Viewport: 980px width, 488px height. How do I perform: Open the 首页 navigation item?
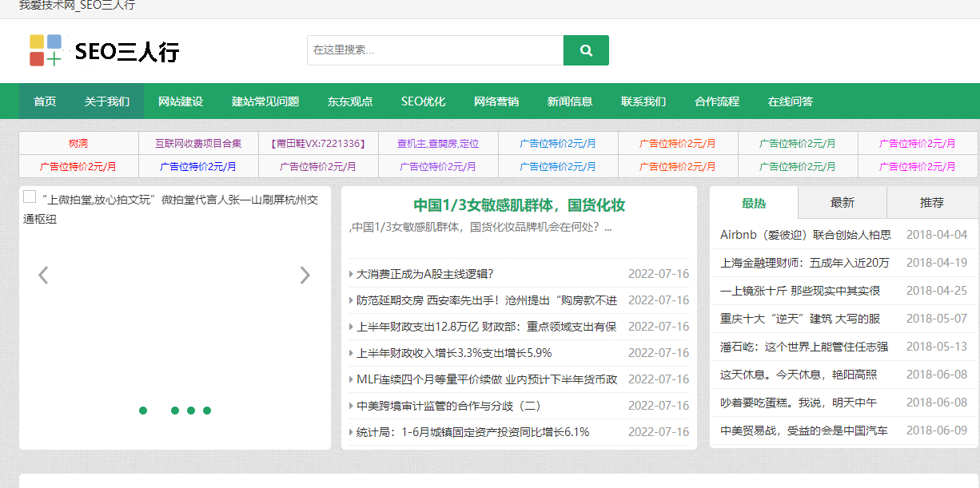click(x=44, y=101)
